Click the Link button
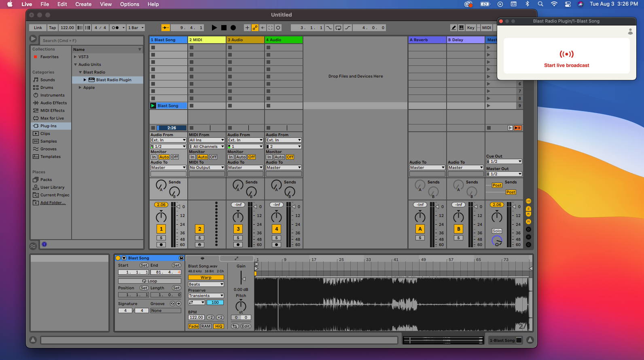644x360 pixels. [x=38, y=27]
